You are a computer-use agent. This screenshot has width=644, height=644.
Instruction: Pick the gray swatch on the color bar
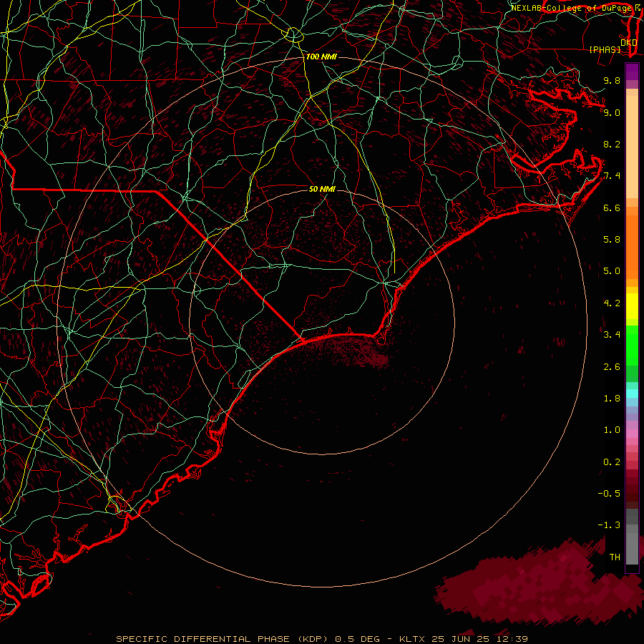pos(632,548)
